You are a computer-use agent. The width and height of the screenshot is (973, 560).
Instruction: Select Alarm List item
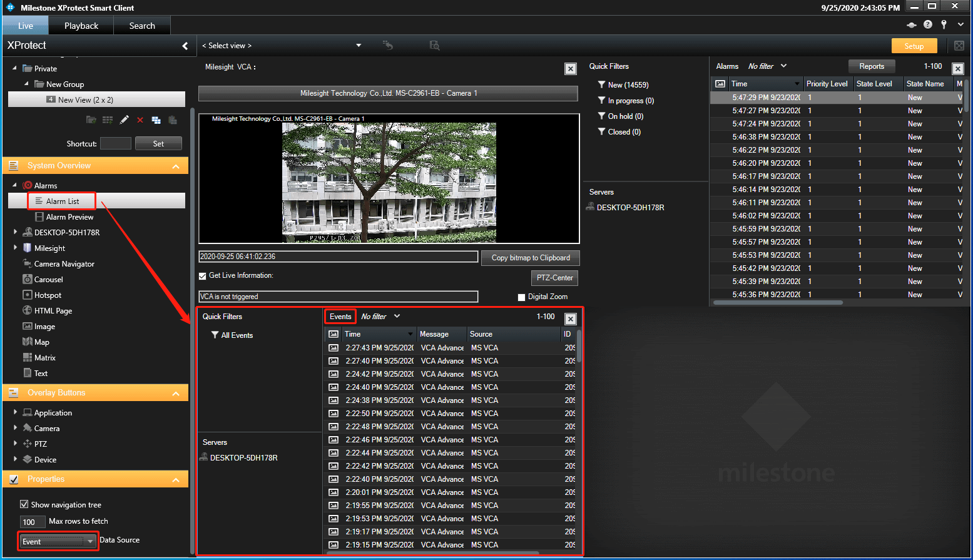tap(62, 201)
